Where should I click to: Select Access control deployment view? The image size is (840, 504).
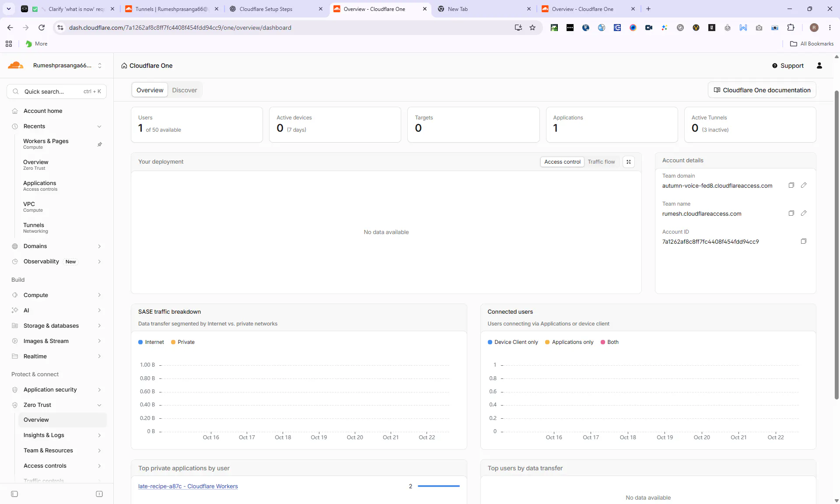click(562, 162)
